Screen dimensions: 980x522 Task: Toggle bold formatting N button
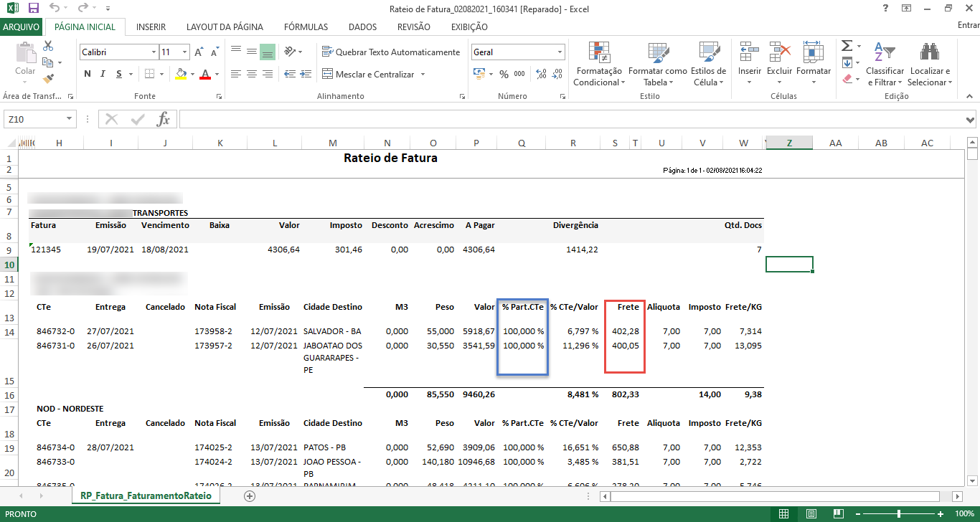click(88, 74)
